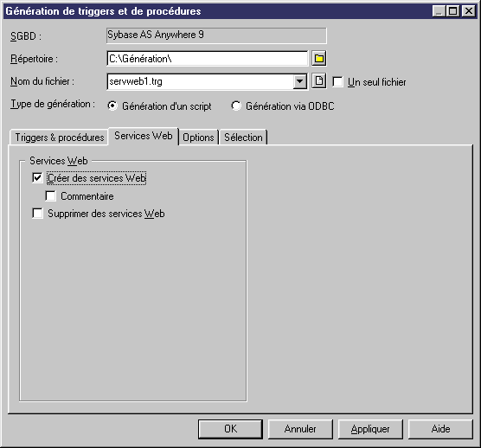This screenshot has height=448, width=481.
Task: Select Génération d'un script radio button
Action: point(112,106)
